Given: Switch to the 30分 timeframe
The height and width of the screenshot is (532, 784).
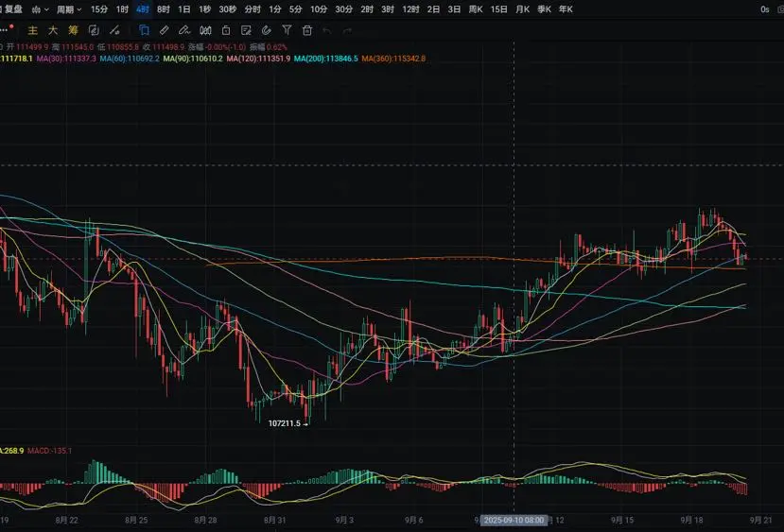Looking at the screenshot, I should 343,9.
